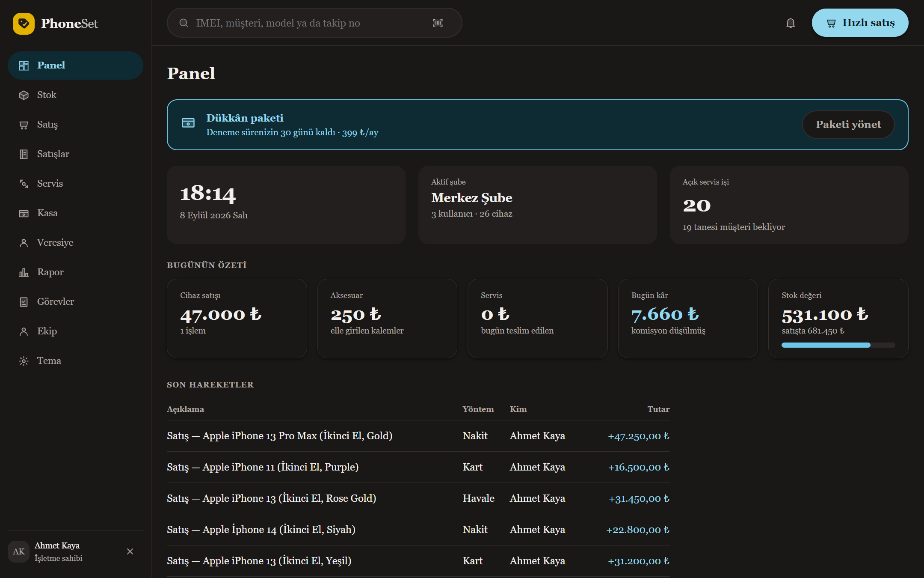924x578 pixels.
Task: Click the AK avatar
Action: (18, 551)
